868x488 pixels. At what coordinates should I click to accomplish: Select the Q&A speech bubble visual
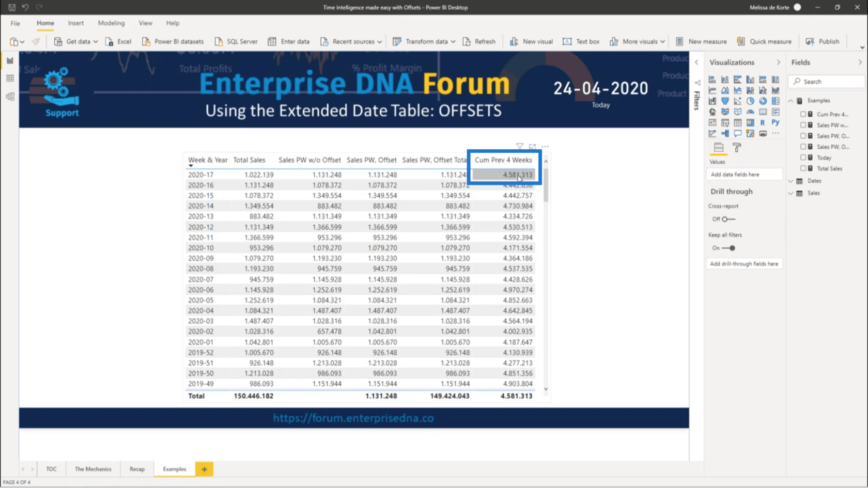(737, 134)
